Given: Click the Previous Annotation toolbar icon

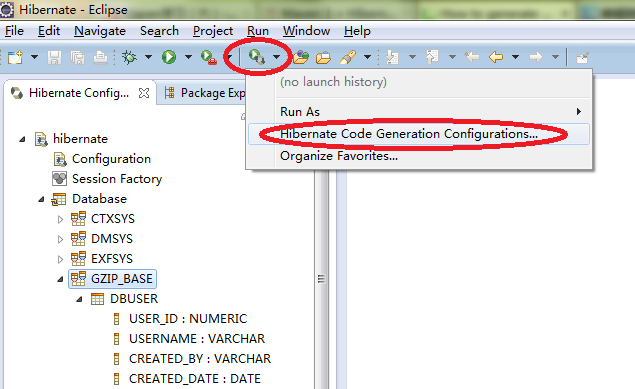Looking at the screenshot, I should 432,57.
